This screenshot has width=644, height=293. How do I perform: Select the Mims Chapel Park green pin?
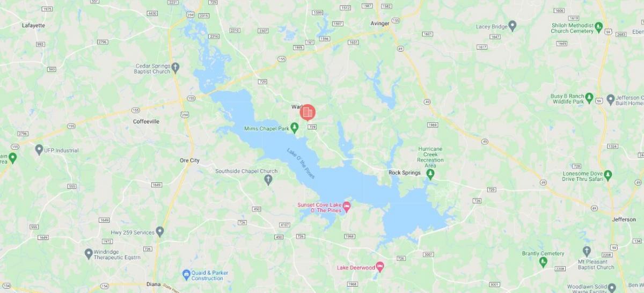point(294,127)
